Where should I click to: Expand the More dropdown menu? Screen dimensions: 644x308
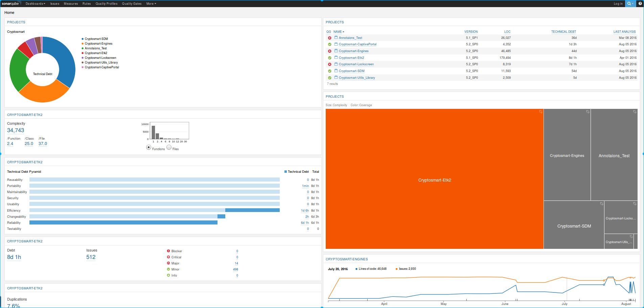[x=151, y=4]
